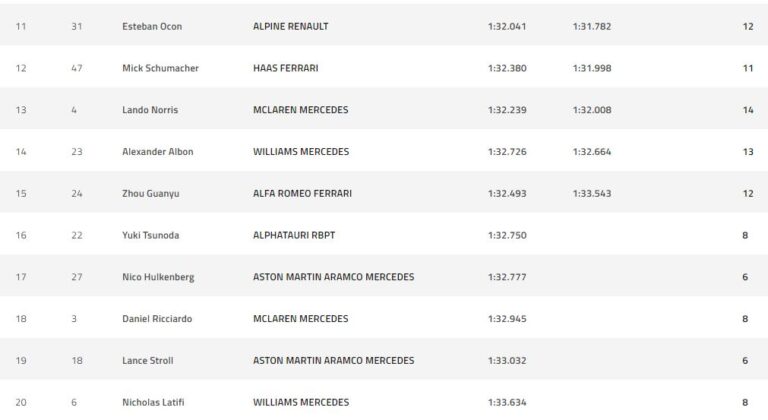
Task: Click position number 16 cell
Action: pyautogui.click(x=21, y=235)
